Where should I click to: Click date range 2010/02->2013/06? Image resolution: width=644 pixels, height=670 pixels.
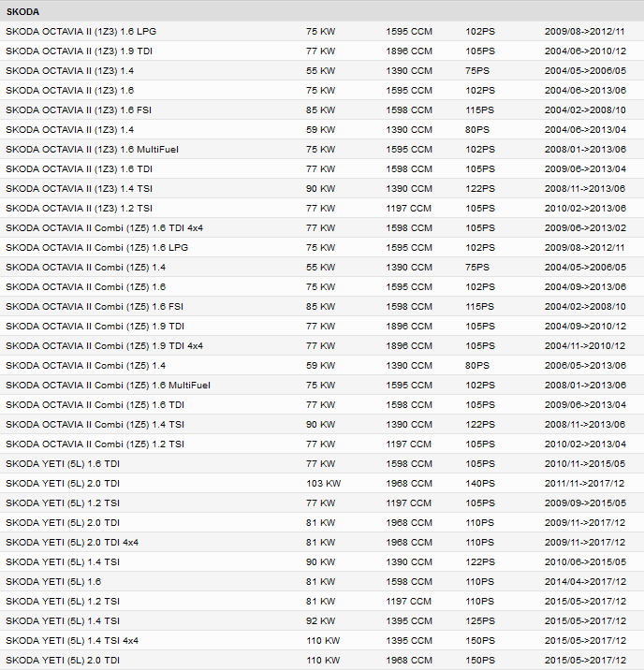tap(585, 209)
